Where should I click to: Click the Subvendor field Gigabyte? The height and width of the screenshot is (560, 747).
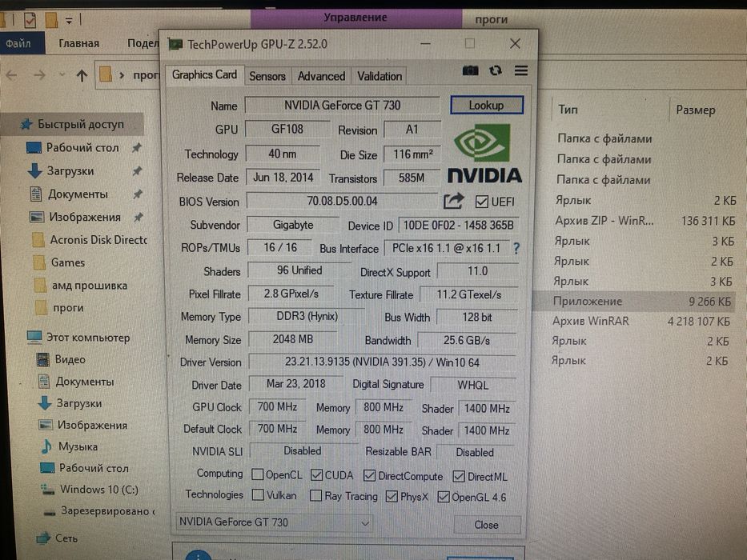293,225
